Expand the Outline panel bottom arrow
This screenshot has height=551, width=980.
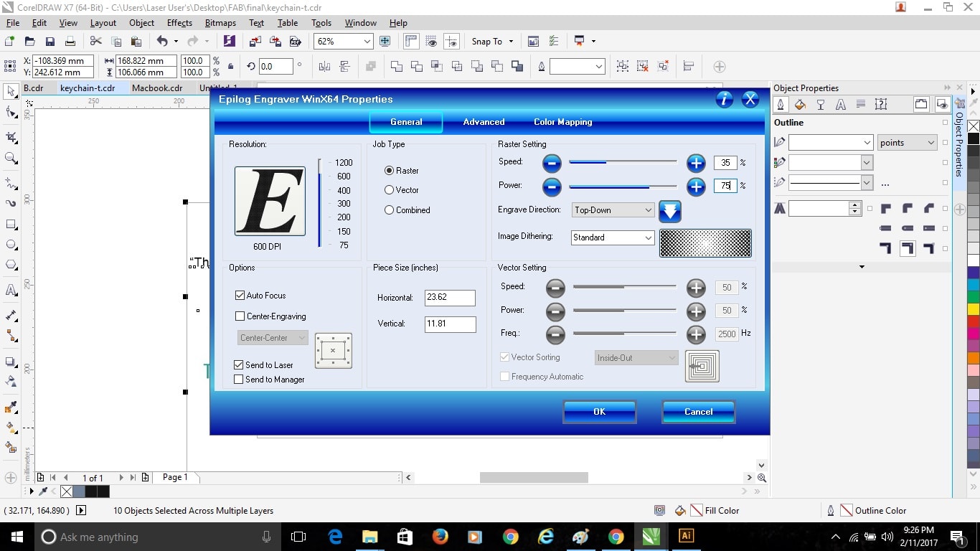click(862, 267)
